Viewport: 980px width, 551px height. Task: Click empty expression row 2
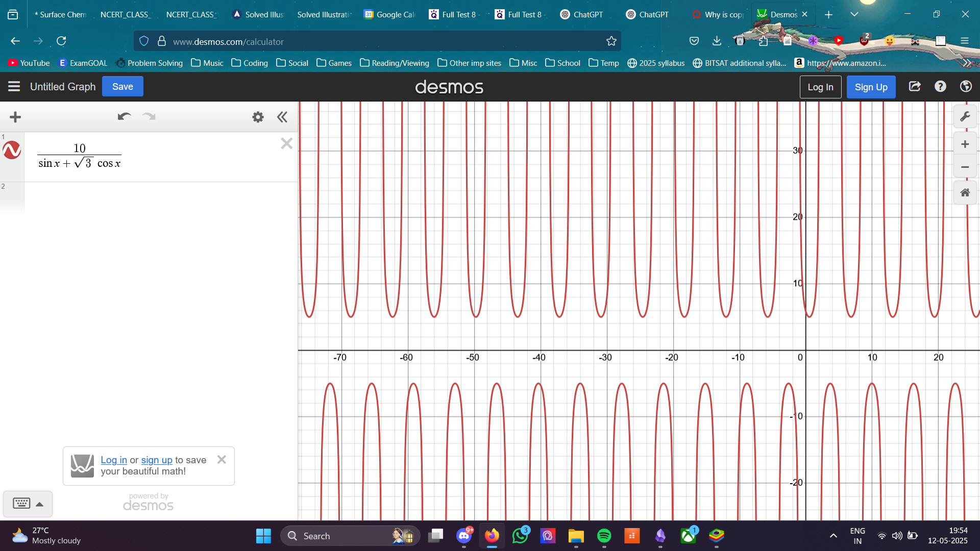[x=160, y=197]
